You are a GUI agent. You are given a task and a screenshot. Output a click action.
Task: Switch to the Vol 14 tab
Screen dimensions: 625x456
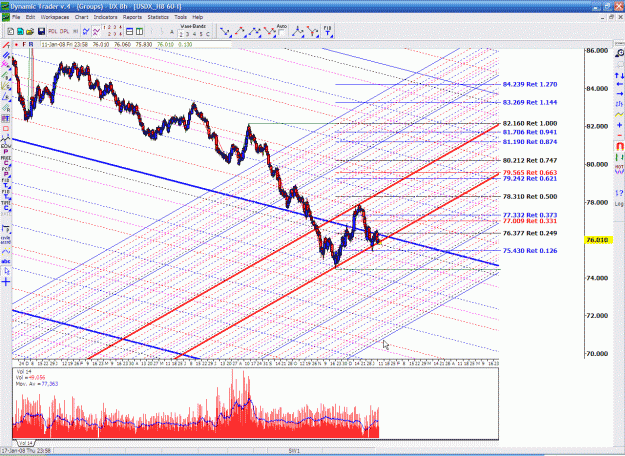coord(26,443)
